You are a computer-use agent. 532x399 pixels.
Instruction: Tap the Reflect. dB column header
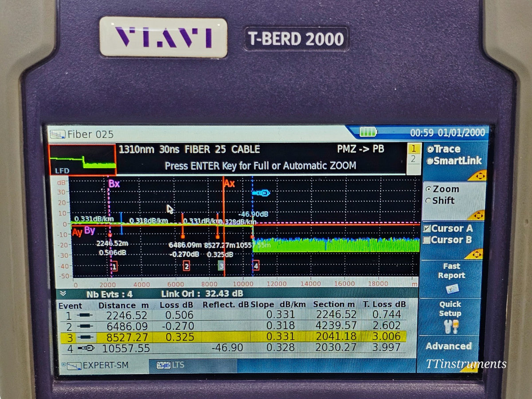pos(226,305)
